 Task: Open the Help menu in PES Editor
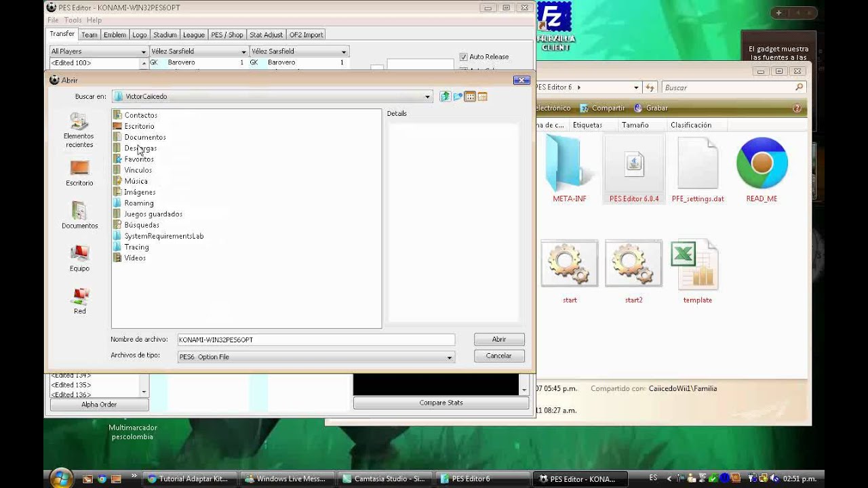click(x=94, y=20)
